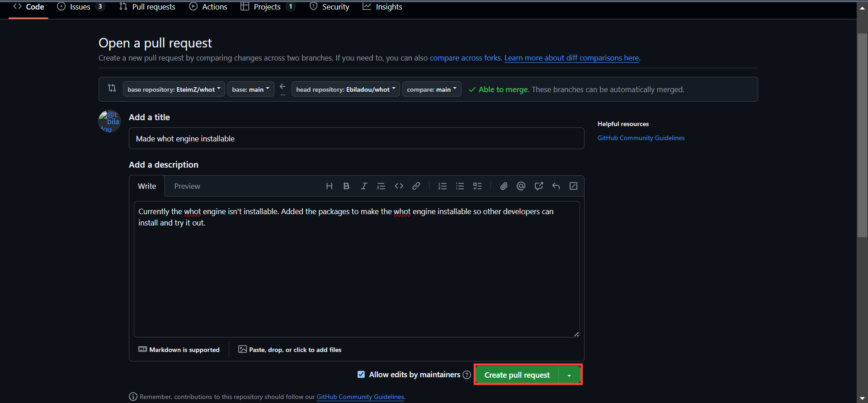Viewport: 868px width, 403px height.
Task: Open the Projects tab
Action: (x=267, y=7)
